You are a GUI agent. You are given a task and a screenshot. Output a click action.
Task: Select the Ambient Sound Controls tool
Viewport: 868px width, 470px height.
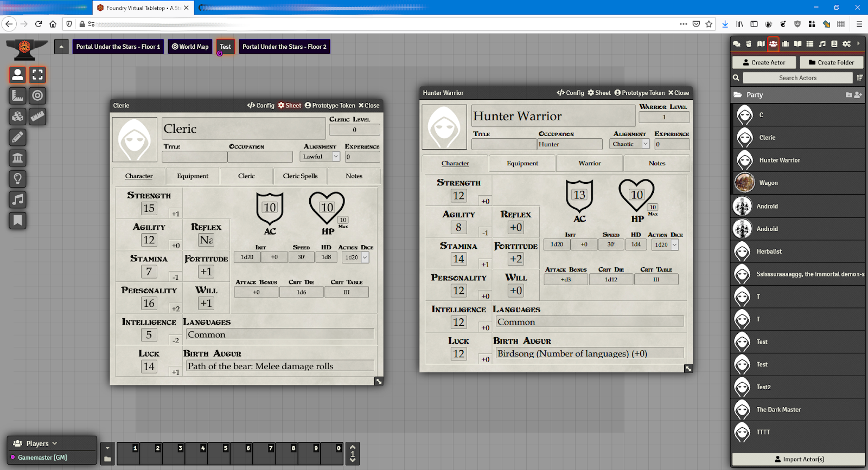[x=17, y=199]
